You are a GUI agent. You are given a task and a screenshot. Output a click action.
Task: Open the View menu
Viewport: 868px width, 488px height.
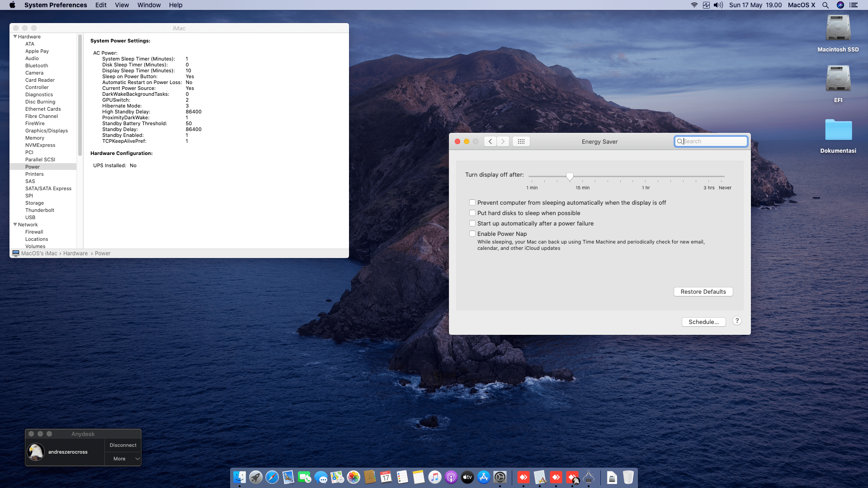tap(122, 5)
